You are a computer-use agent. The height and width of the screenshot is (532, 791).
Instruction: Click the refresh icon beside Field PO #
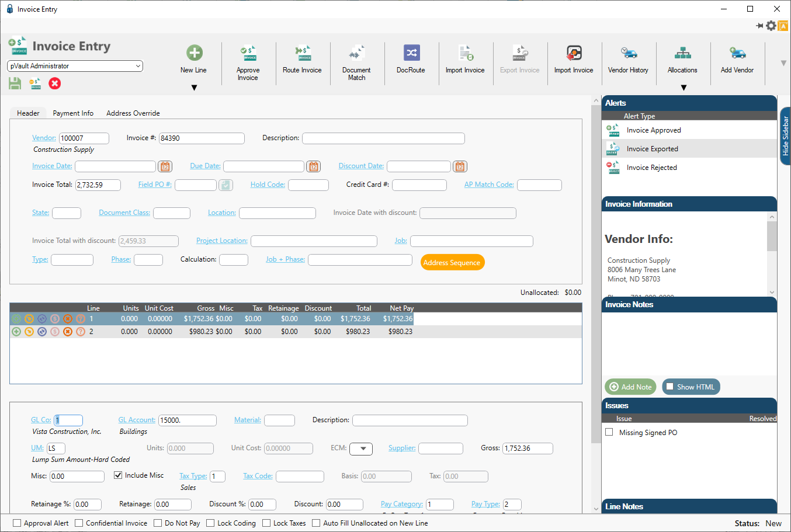[225, 185]
